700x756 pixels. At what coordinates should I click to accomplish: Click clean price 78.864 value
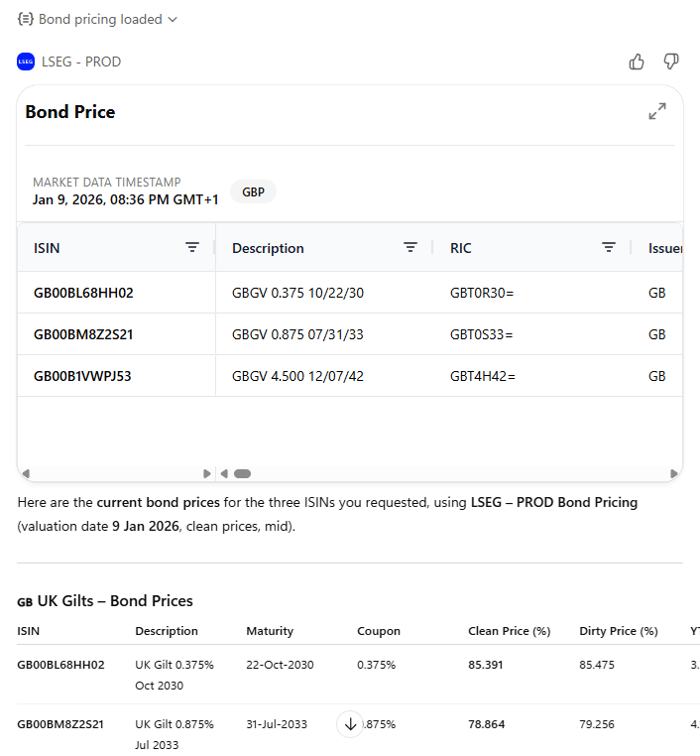click(x=487, y=724)
